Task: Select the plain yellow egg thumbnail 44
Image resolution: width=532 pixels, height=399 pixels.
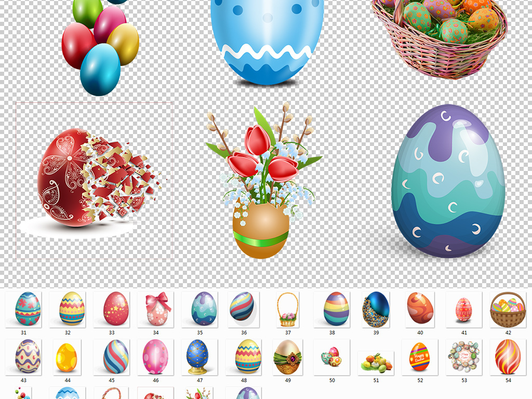Action: 67,357
